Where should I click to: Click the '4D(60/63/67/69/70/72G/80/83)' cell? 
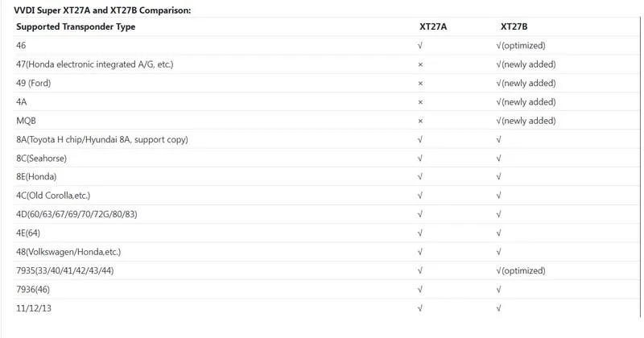tap(76, 214)
